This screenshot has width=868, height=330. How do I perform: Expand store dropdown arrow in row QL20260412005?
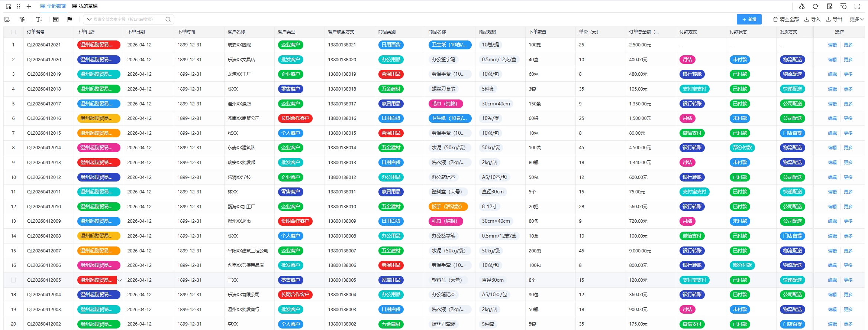coord(120,280)
